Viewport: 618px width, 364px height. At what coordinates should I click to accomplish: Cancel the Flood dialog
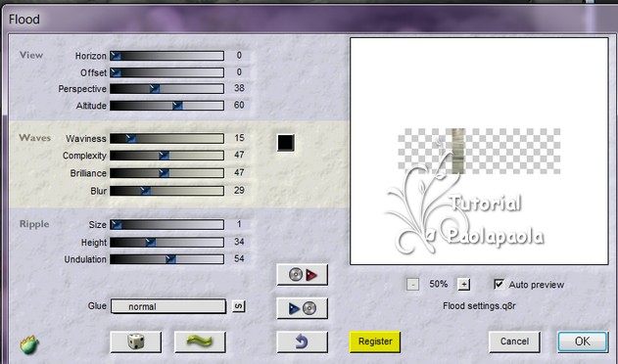(514, 341)
